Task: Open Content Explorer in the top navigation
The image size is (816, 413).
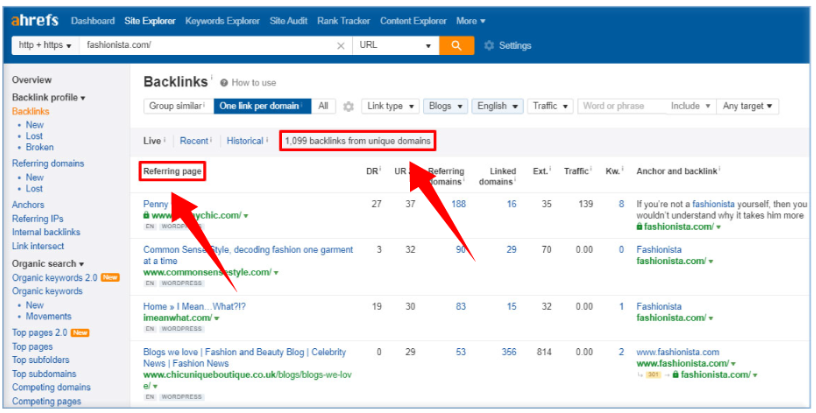Action: 413,21
